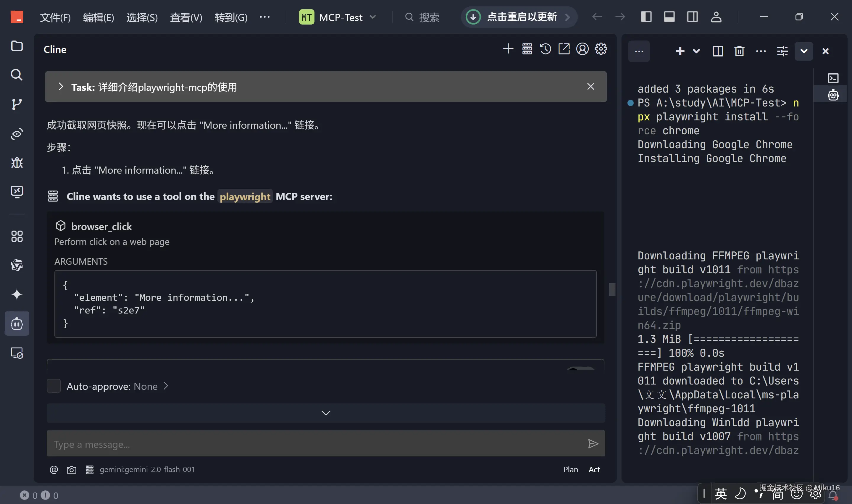This screenshot has height=504, width=852.
Task: Expand Auto-approve None options chevron
Action: 166,386
